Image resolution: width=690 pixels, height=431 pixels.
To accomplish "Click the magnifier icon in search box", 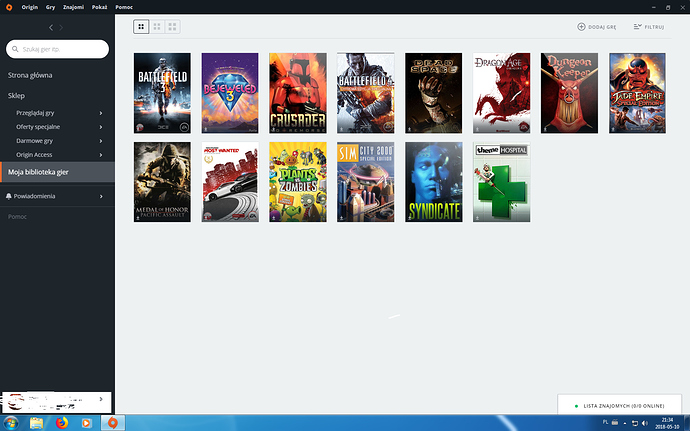I will pyautogui.click(x=15, y=49).
